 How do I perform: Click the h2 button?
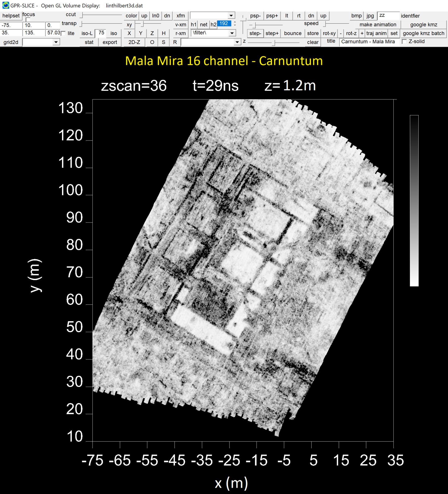[213, 25]
